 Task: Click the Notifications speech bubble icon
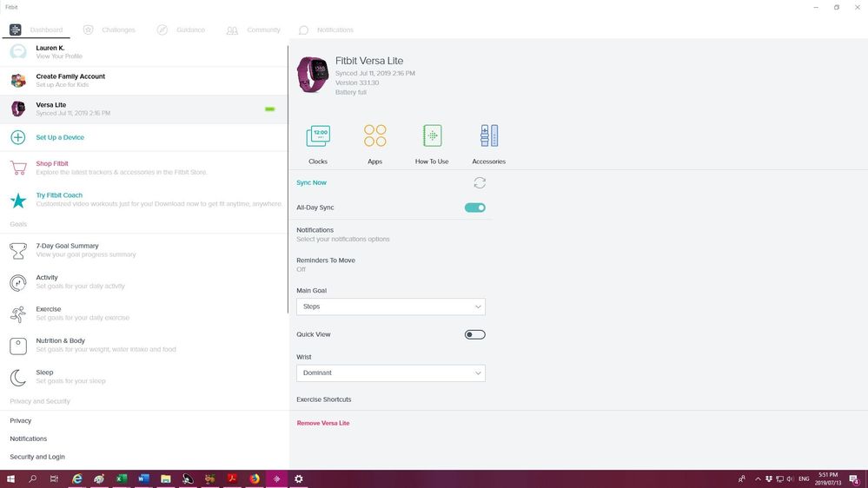pyautogui.click(x=303, y=30)
